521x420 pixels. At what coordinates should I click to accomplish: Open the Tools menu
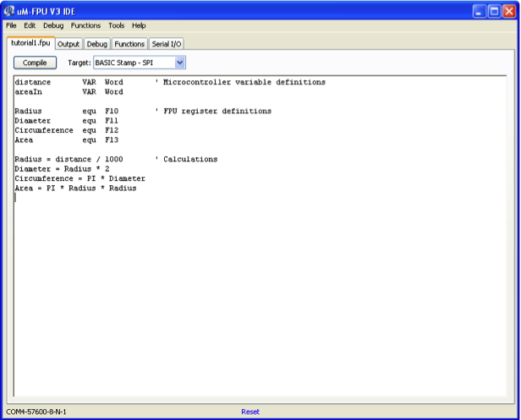click(117, 25)
